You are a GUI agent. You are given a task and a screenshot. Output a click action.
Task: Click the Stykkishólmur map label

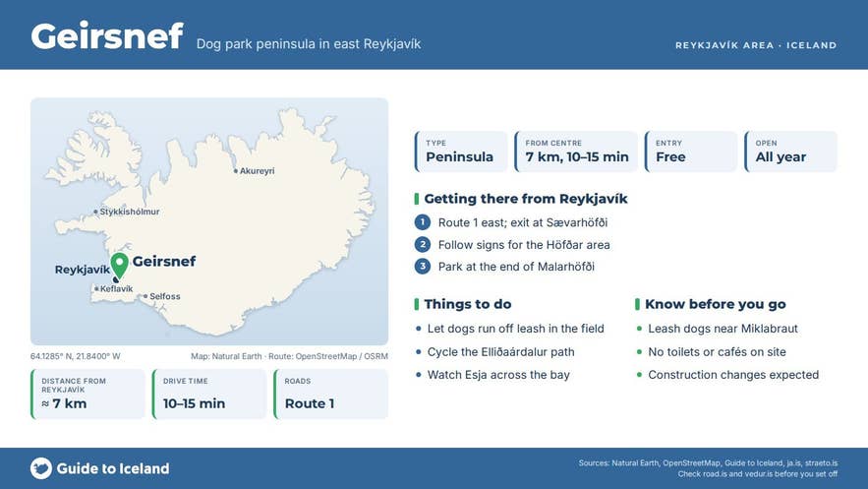(x=130, y=212)
